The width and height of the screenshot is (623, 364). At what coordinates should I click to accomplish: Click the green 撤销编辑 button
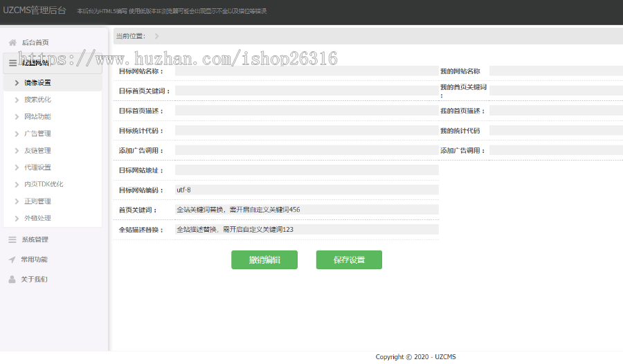click(x=264, y=260)
